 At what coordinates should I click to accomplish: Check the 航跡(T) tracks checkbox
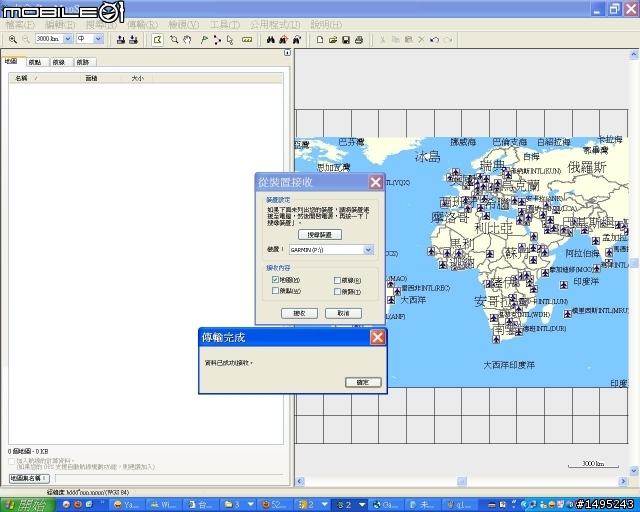337,292
